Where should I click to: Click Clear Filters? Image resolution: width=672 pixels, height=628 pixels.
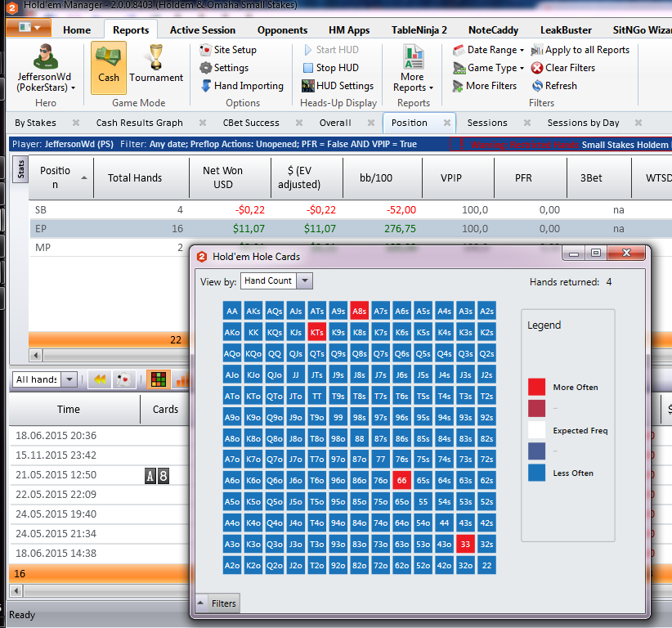[563, 68]
